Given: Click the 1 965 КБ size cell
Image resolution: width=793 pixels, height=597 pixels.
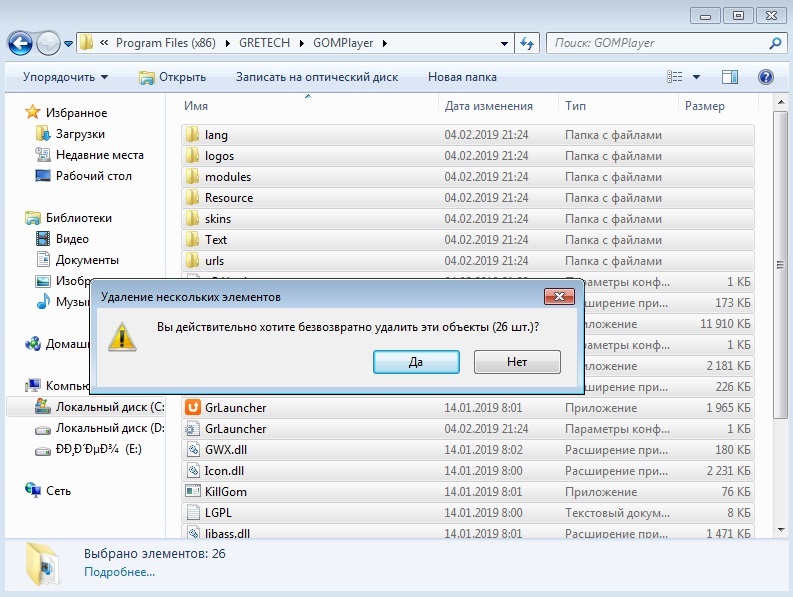Looking at the screenshot, I should pyautogui.click(x=728, y=407).
